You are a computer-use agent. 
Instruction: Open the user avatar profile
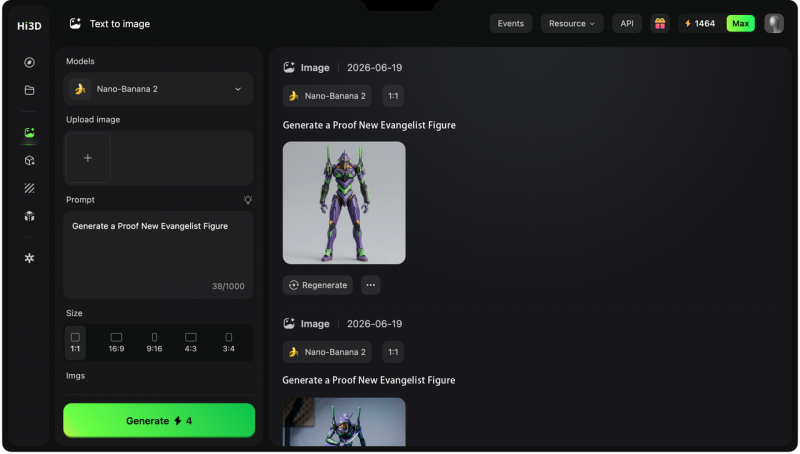click(774, 23)
